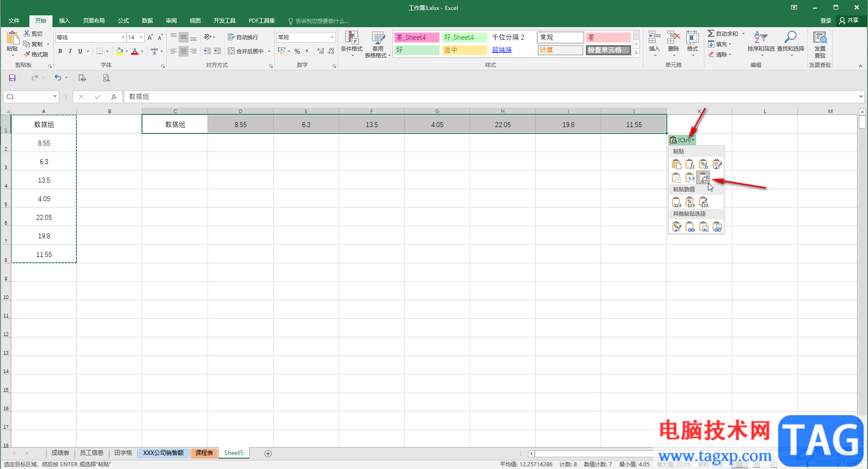Click Find and Select (查找和选择)
This screenshot has height=469, width=868.
[791, 44]
